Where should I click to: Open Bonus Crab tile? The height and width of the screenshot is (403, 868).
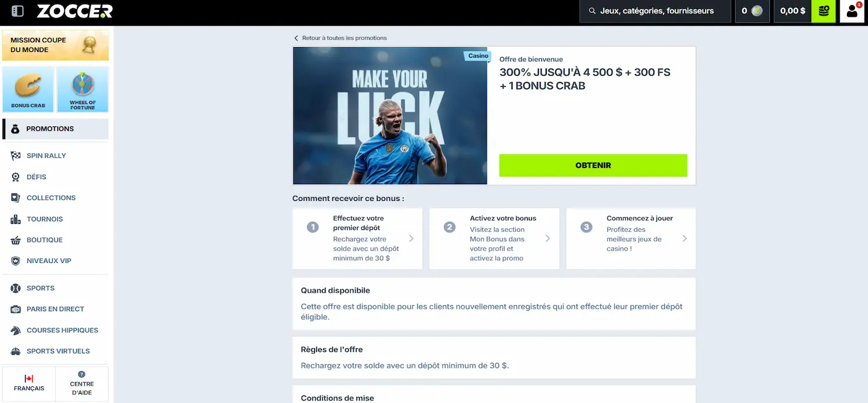point(28,89)
